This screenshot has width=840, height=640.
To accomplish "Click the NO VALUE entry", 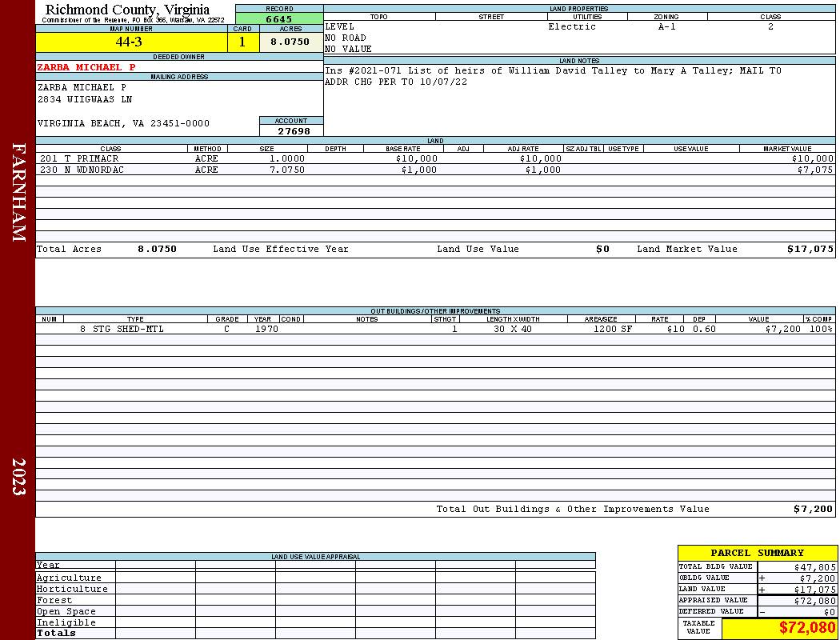I will point(348,50).
